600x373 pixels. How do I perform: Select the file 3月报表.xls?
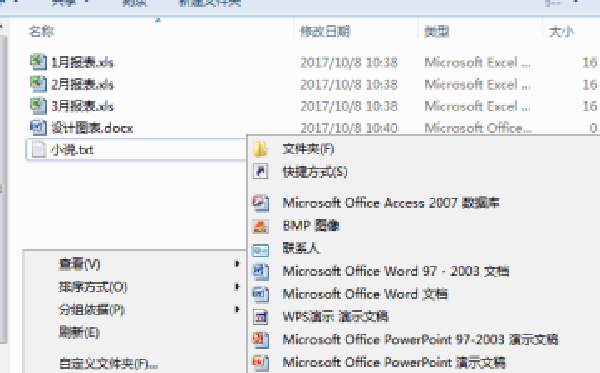[83, 106]
